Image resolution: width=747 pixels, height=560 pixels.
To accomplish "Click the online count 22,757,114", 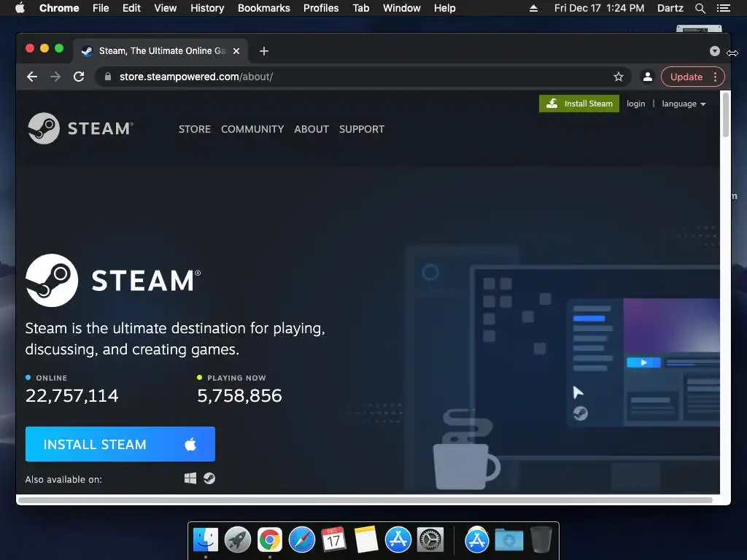I will click(72, 396).
